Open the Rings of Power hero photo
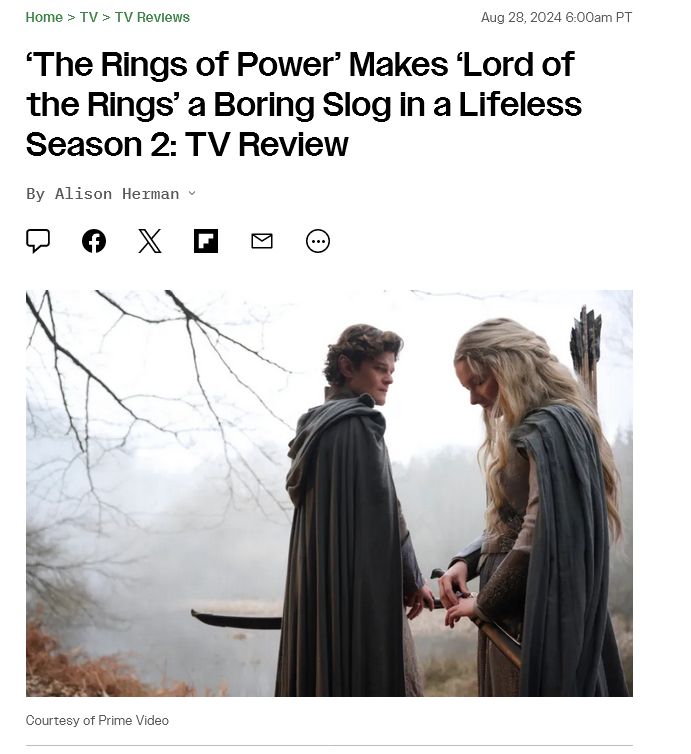 (x=329, y=493)
